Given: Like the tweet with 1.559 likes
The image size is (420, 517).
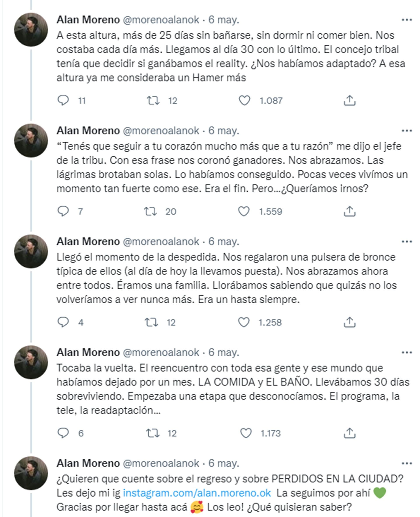Looking at the screenshot, I should click(244, 211).
